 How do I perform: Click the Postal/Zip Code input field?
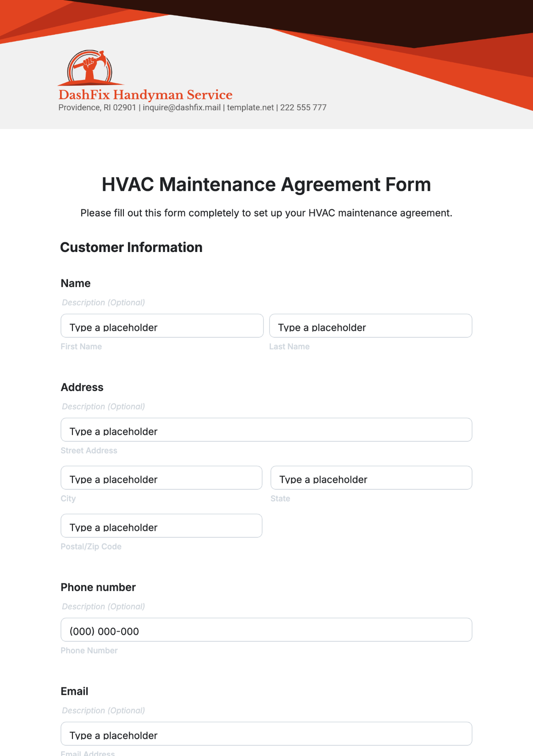pos(162,526)
